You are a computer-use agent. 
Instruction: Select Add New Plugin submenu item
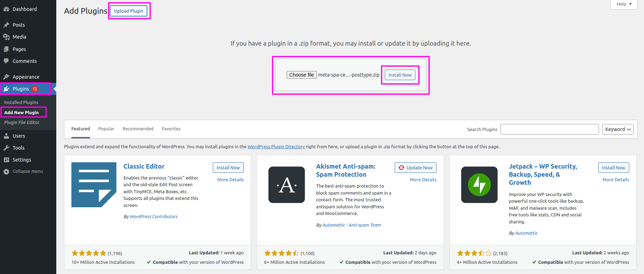[21, 112]
